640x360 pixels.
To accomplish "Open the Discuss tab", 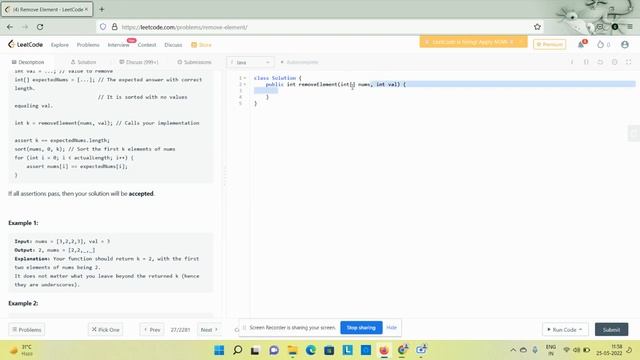I will click(139, 62).
